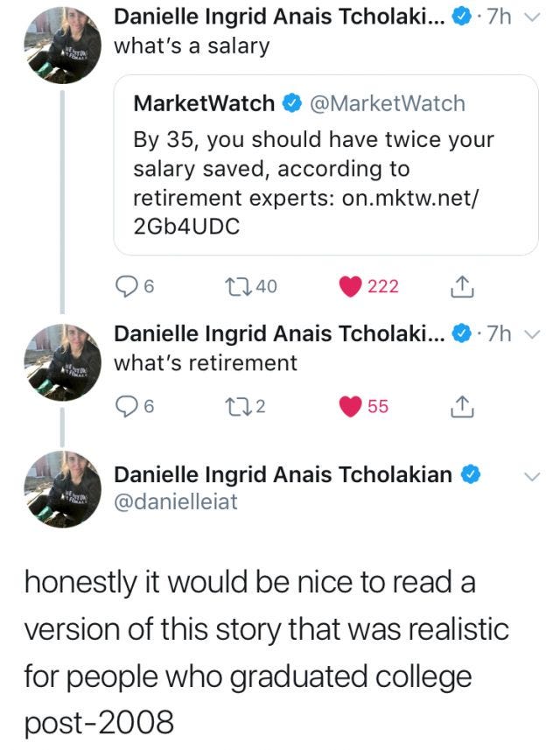Reply to the "what's a salary" tweet
Viewport: 560px width, 750px height.
pos(127,287)
